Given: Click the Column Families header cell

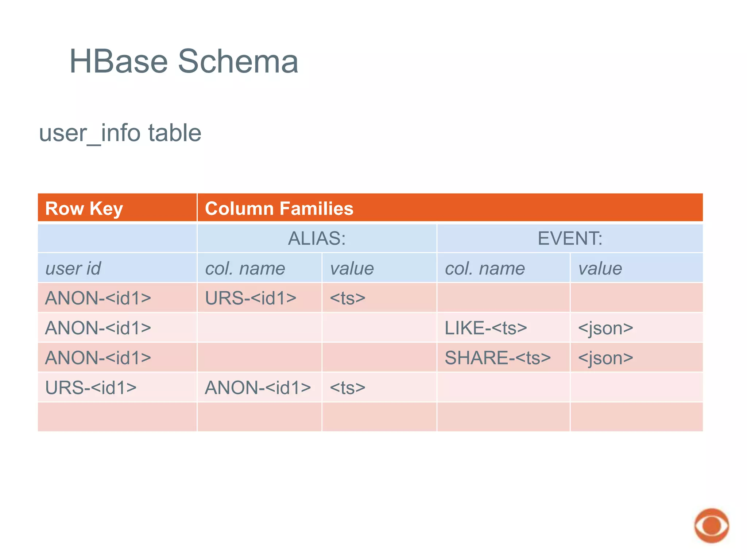Looking at the screenshot, I should (449, 208).
